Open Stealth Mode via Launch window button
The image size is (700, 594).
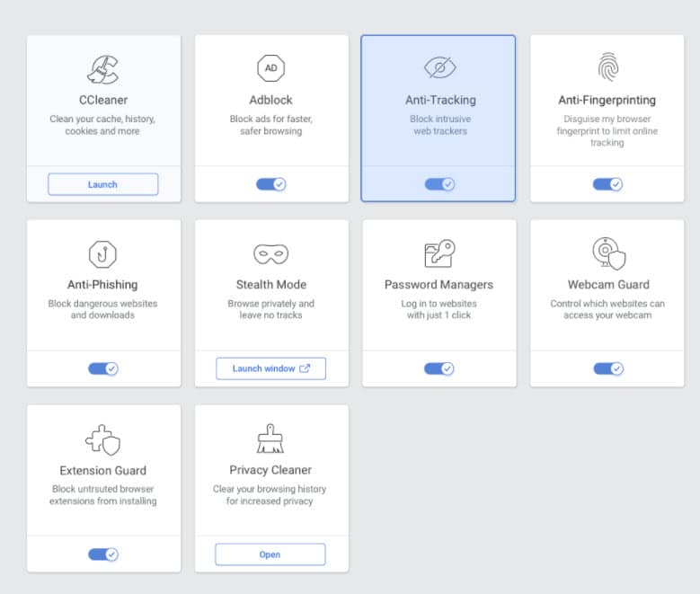[x=271, y=368]
